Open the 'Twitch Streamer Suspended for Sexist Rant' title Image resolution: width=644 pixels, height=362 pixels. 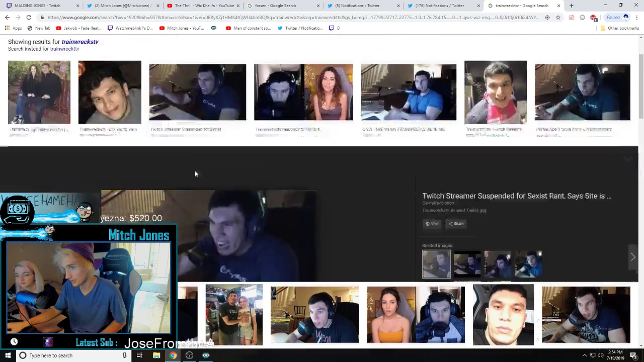click(517, 196)
